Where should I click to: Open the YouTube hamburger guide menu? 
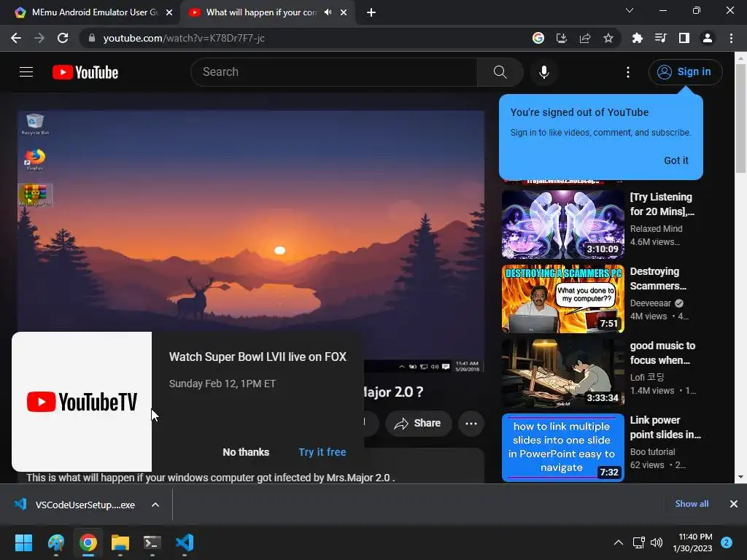(26, 72)
